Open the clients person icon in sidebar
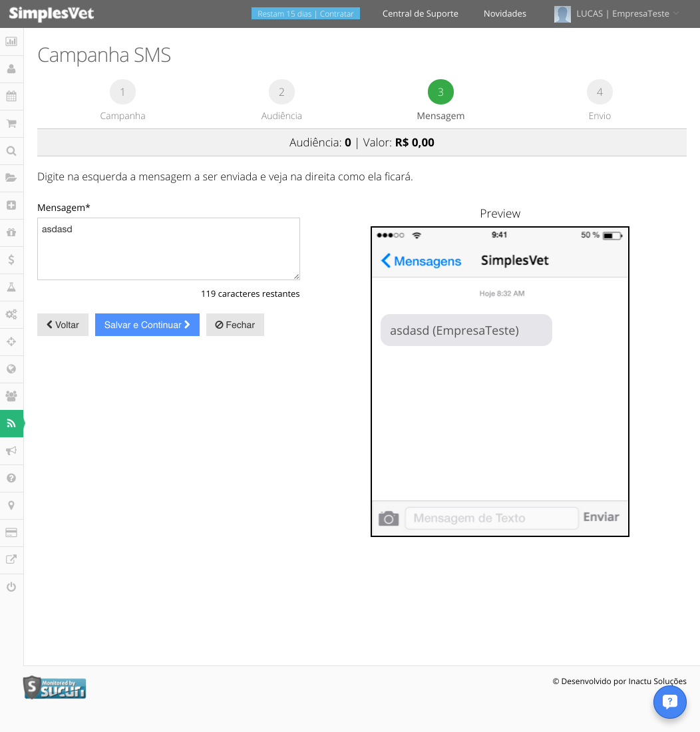This screenshot has height=732, width=700. click(x=11, y=69)
